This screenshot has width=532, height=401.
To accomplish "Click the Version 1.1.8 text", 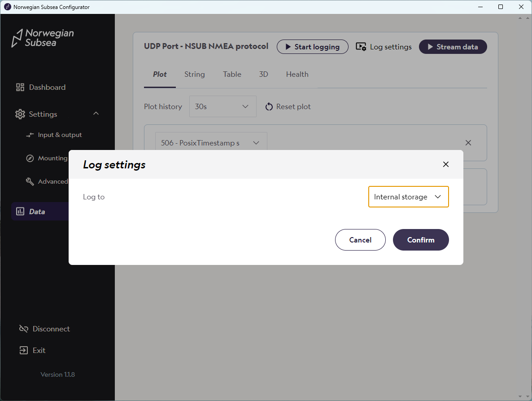I will coord(58,375).
